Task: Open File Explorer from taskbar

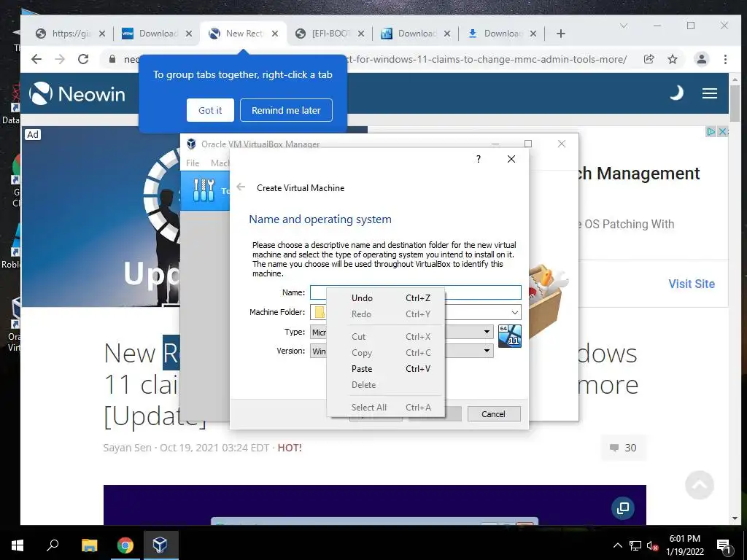Action: 89,545
